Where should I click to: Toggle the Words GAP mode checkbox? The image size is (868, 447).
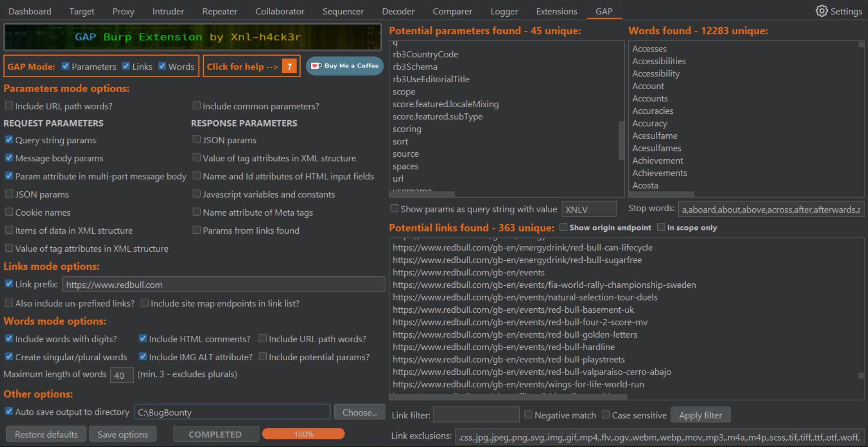(162, 66)
